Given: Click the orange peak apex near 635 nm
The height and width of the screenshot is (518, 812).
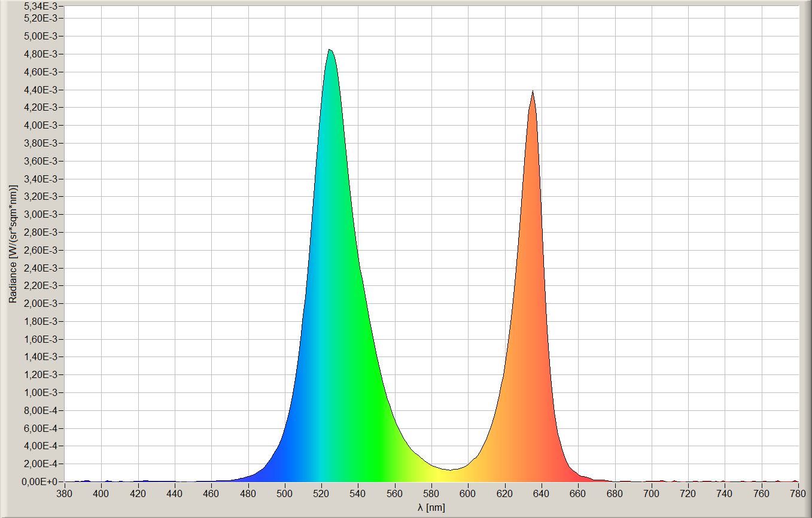Looking at the screenshot, I should [x=532, y=93].
